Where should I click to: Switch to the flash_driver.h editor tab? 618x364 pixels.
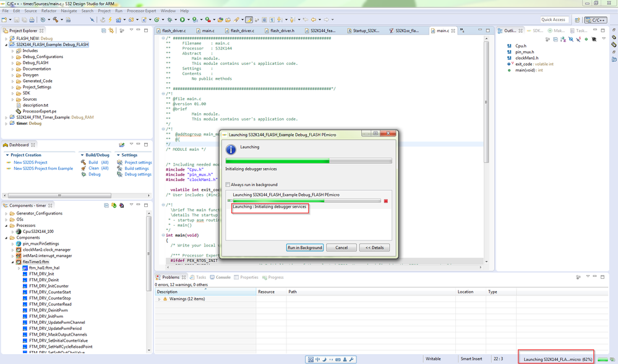[x=279, y=30]
